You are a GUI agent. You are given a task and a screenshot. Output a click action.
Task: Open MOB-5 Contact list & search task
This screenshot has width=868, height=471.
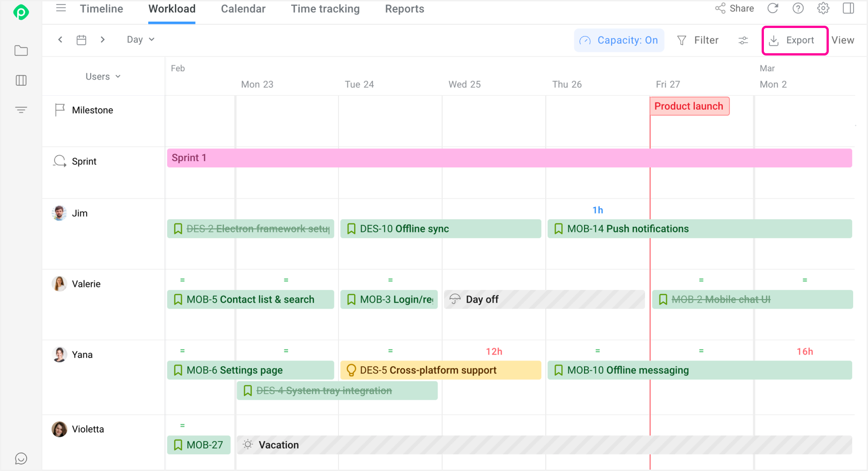click(251, 299)
